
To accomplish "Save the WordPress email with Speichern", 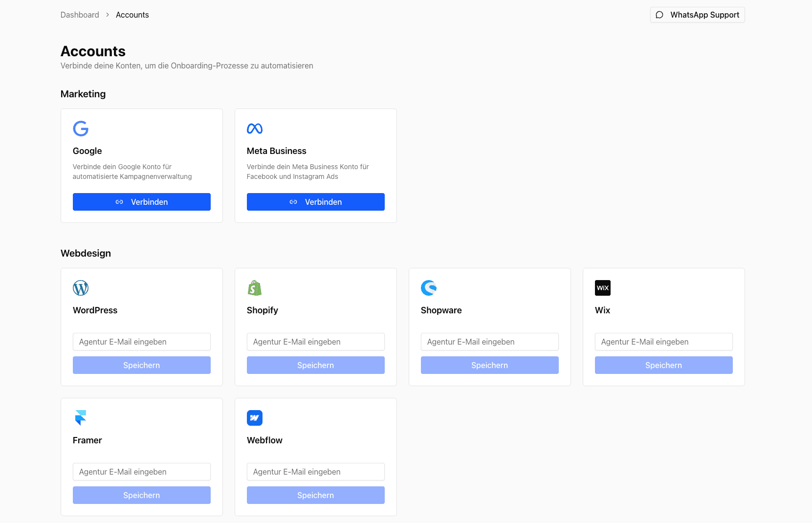I will point(142,365).
